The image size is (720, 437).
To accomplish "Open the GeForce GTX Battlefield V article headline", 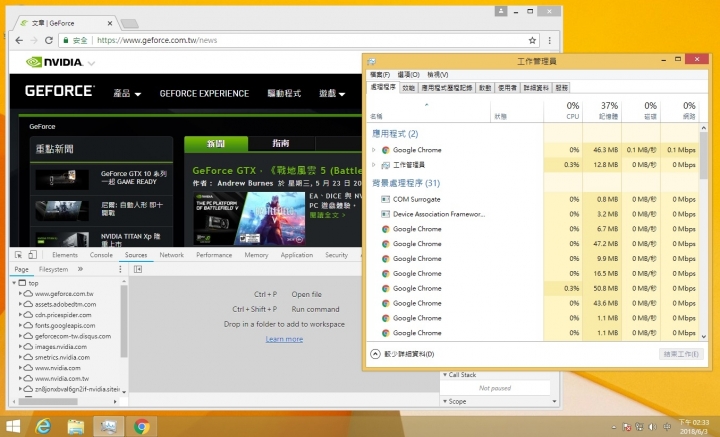I will point(276,171).
